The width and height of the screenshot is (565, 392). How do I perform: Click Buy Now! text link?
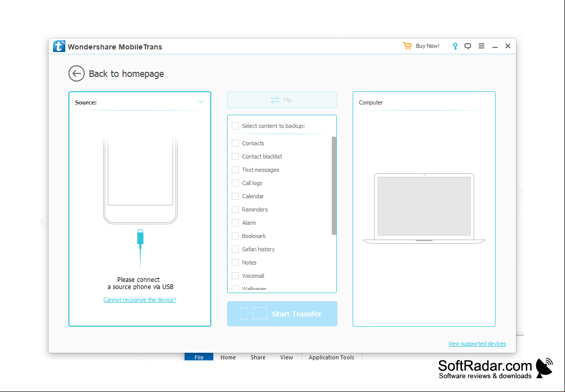click(x=427, y=46)
